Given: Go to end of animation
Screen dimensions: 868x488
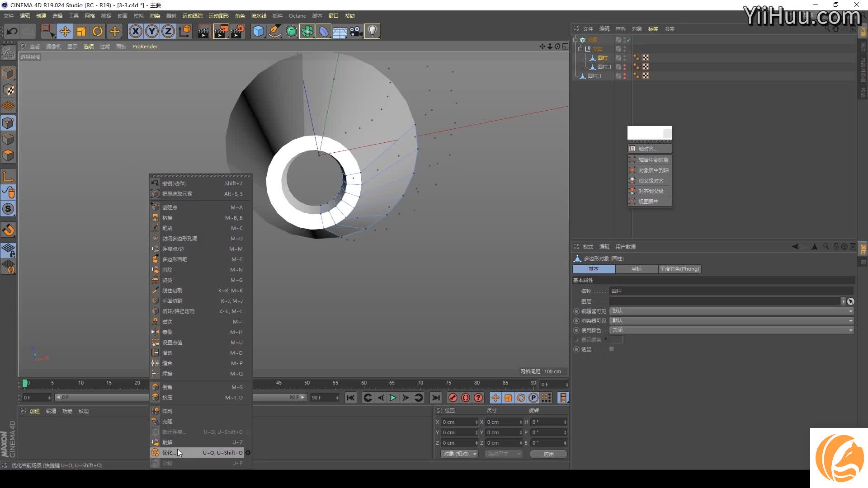Looking at the screenshot, I should 436,398.
